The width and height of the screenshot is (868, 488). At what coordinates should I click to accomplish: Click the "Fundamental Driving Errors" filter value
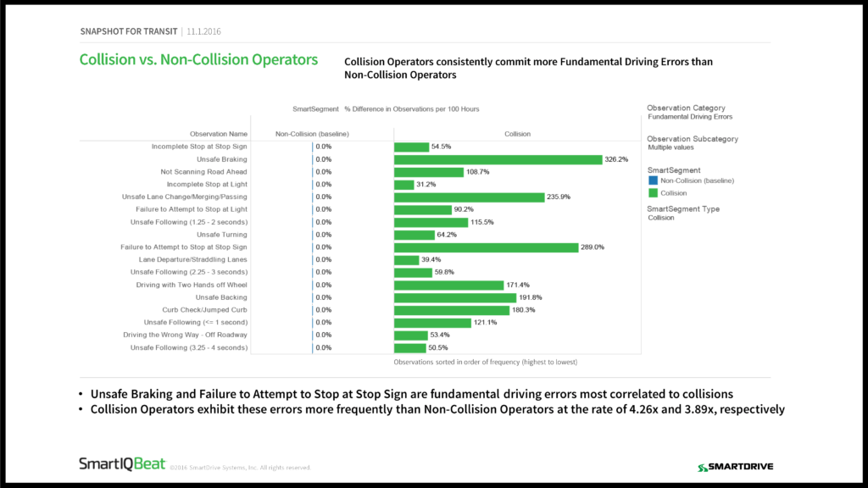tap(690, 117)
